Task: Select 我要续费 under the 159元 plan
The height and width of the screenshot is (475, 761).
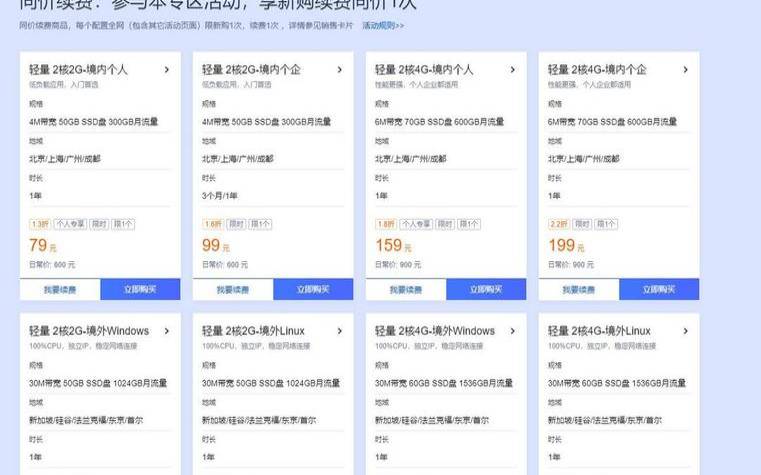Action: (406, 290)
